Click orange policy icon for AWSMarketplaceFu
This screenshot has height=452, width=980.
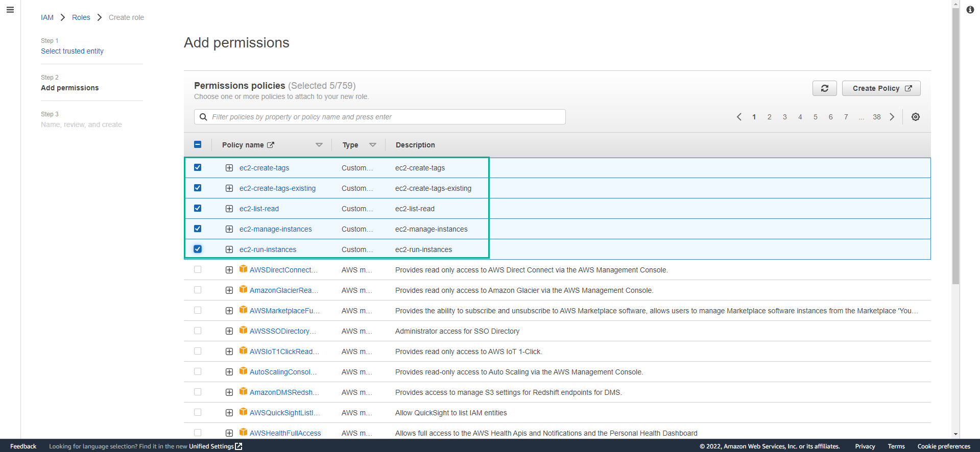tap(244, 310)
